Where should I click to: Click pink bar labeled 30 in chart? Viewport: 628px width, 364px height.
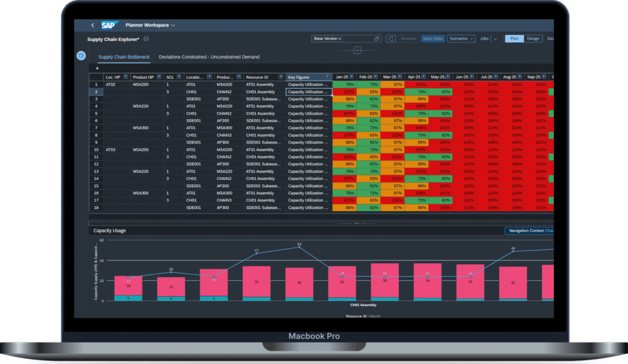(x=299, y=282)
